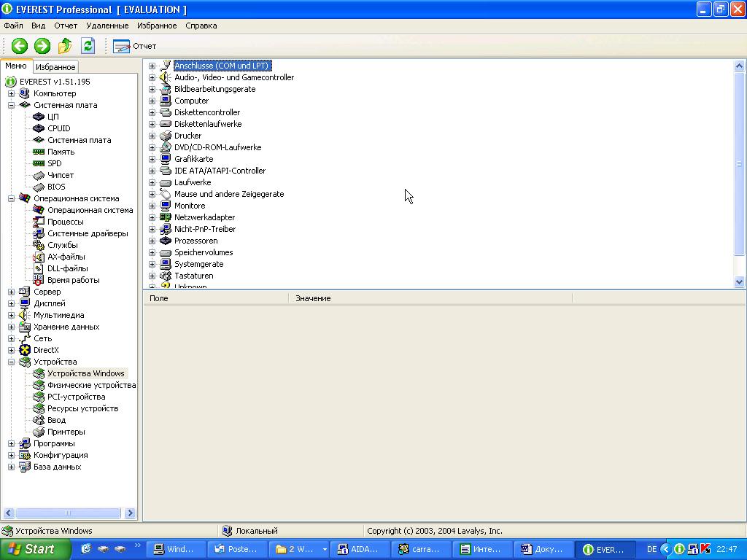Click the Drucker printer icon
The image size is (747, 560).
point(166,135)
